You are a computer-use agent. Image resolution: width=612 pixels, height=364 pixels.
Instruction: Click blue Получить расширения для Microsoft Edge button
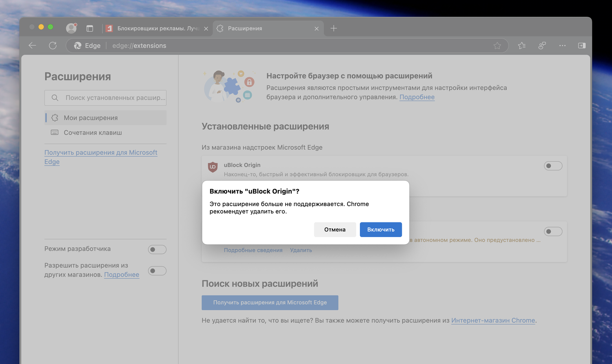pos(270,302)
